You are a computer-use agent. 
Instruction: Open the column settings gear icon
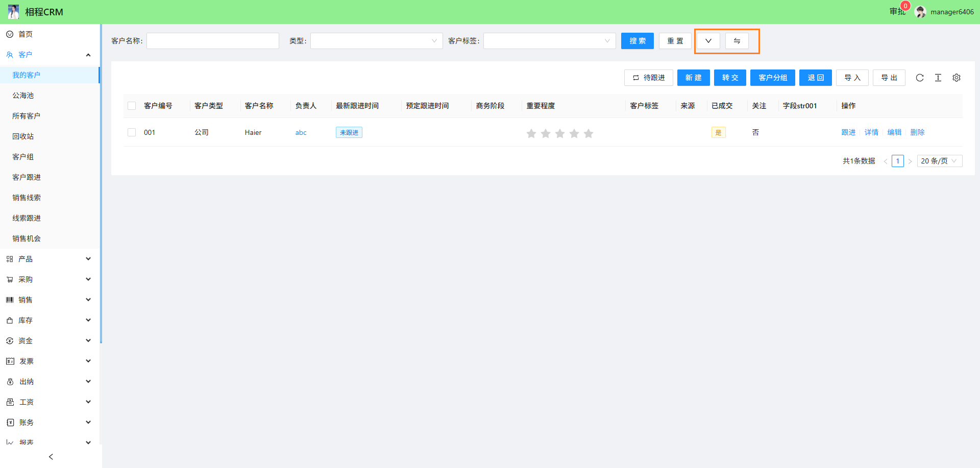[957, 78]
